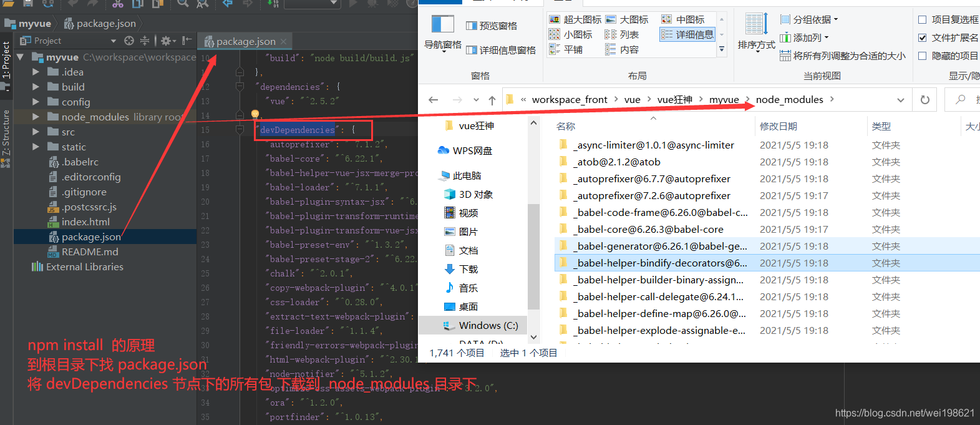Close the package.json editor tab
Viewport: 980px width, 425px height.
[283, 42]
